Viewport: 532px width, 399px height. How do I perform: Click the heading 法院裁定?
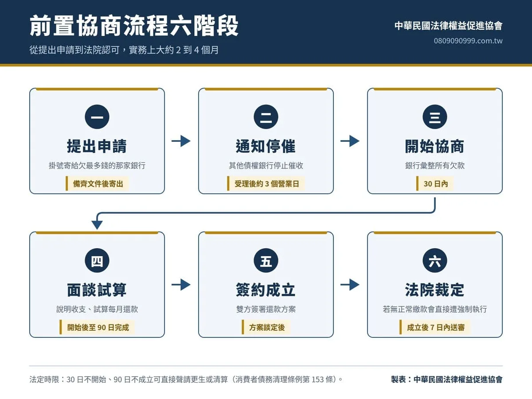[435, 290]
